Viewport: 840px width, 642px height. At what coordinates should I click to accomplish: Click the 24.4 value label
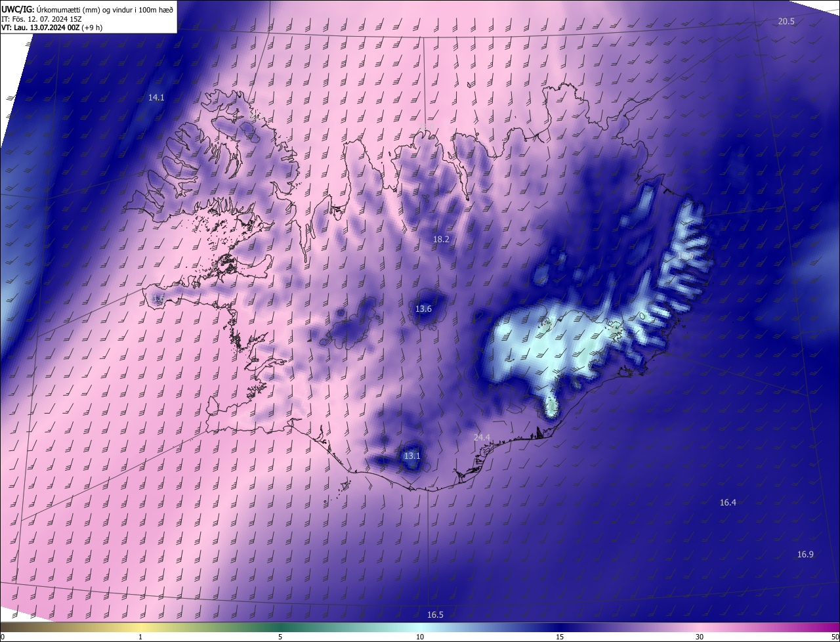click(x=482, y=437)
